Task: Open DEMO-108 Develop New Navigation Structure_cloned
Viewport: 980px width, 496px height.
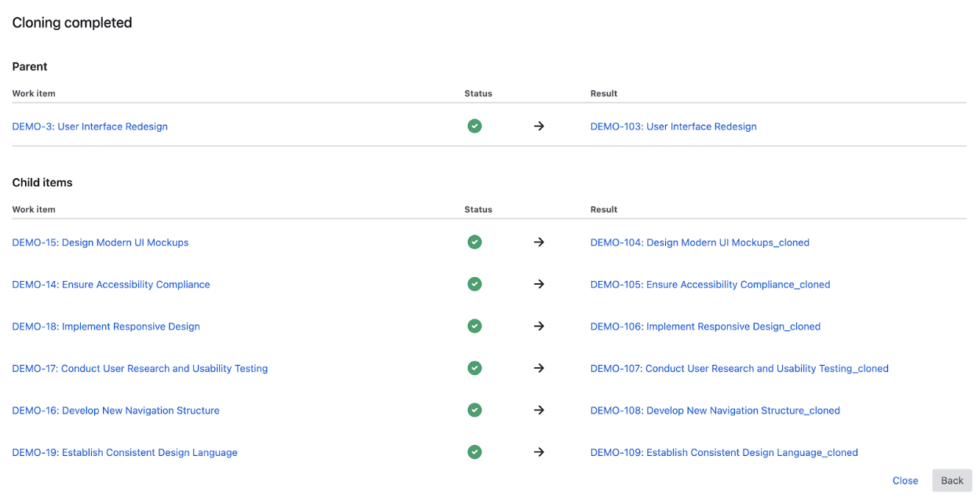Action: coord(715,410)
